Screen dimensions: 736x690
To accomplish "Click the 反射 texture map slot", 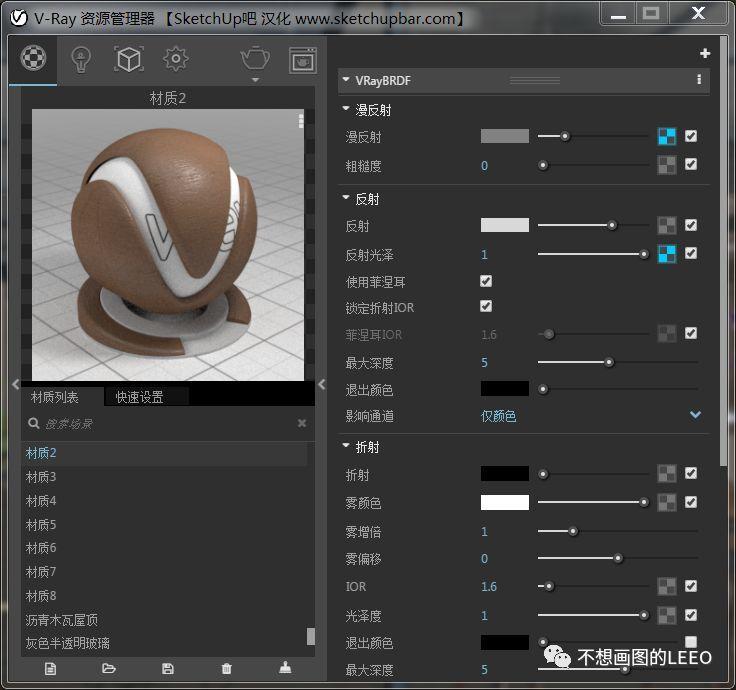I will [x=667, y=225].
